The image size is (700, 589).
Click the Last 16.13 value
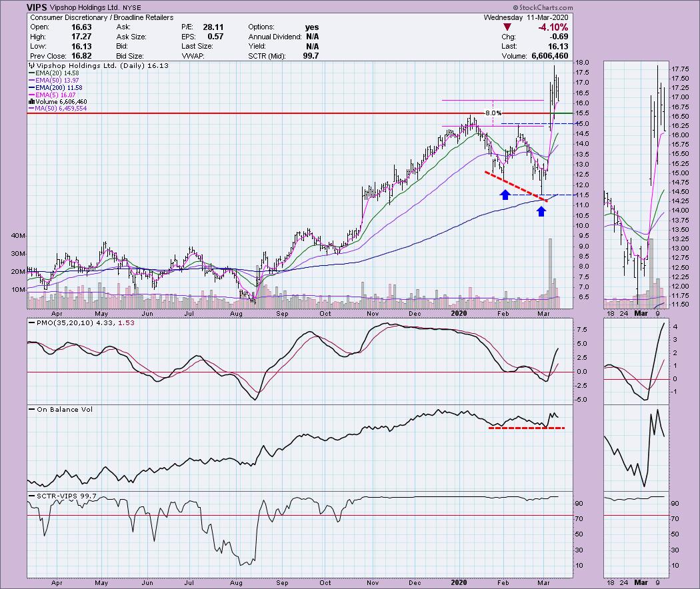[x=558, y=47]
